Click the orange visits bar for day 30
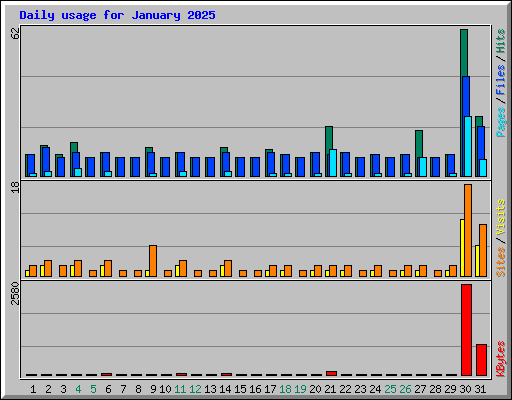Viewport: 512px width, 400px height. click(468, 230)
